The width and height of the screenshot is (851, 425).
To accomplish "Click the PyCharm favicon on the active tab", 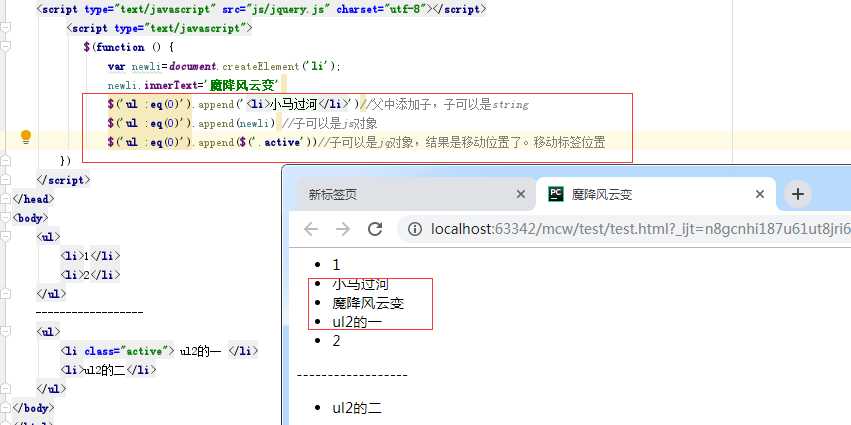I will tap(556, 194).
